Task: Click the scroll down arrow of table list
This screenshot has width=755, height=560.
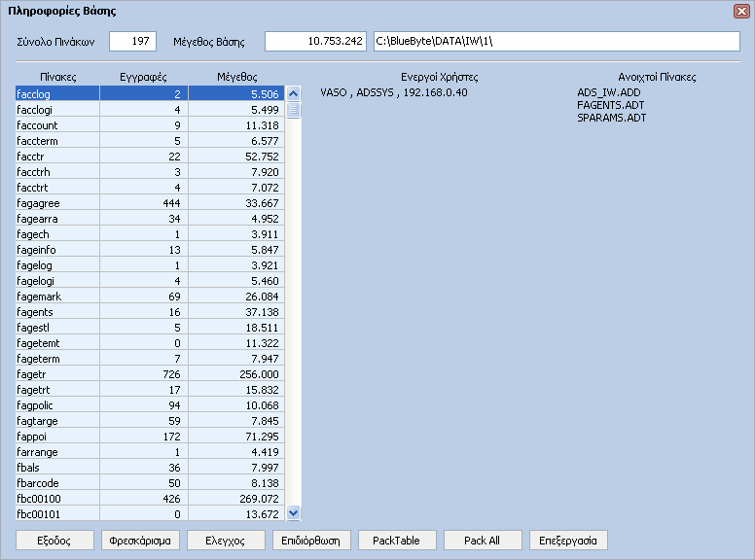Action: [x=293, y=513]
